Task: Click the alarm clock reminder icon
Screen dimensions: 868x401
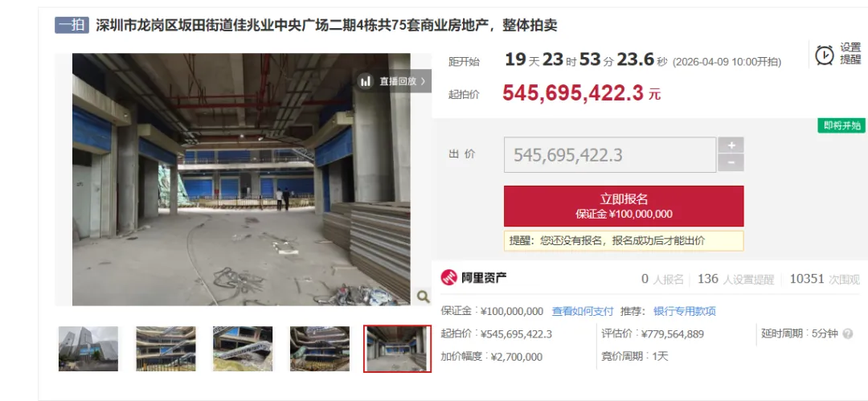Action: (825, 55)
